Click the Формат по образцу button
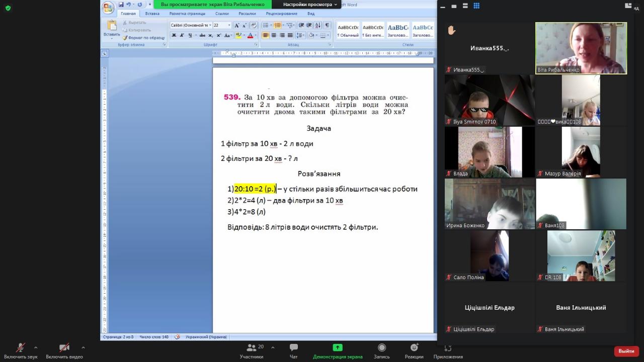Screen dimensions: 644x362 point(144,38)
